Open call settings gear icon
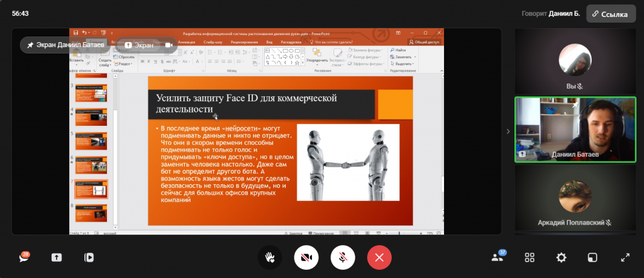Screen dimensions: 644x278 pos(561,257)
